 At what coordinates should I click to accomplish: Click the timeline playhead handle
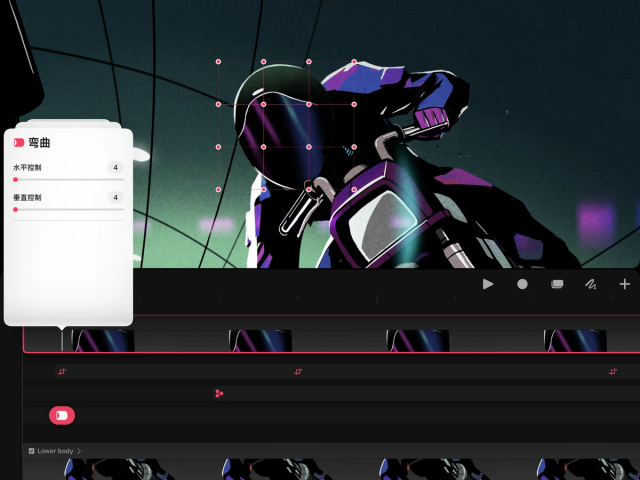62,340
